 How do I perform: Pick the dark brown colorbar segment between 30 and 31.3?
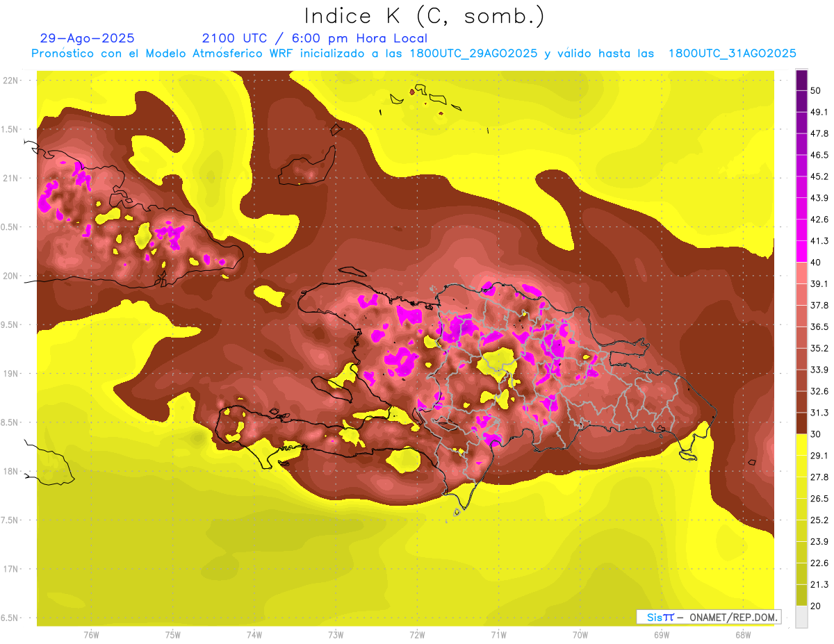point(801,423)
